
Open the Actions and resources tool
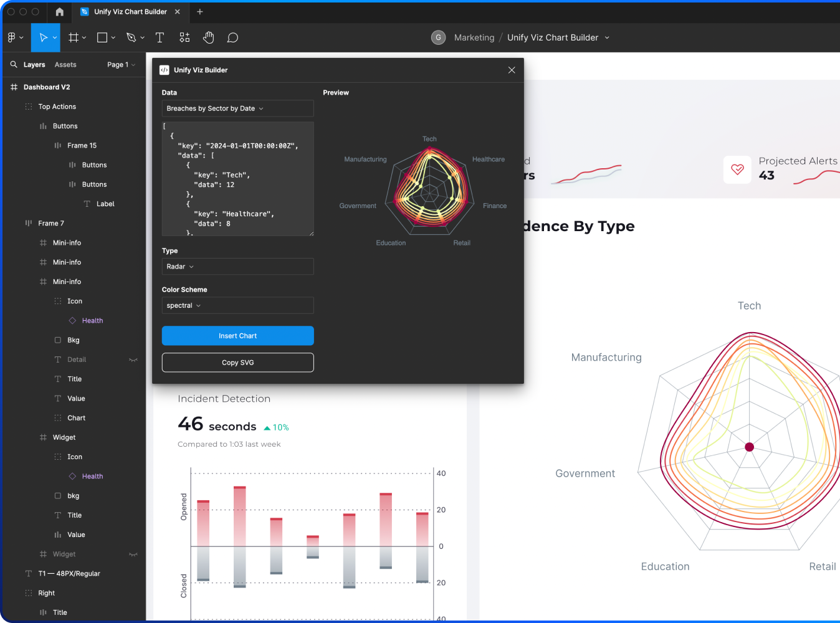pyautogui.click(x=184, y=37)
